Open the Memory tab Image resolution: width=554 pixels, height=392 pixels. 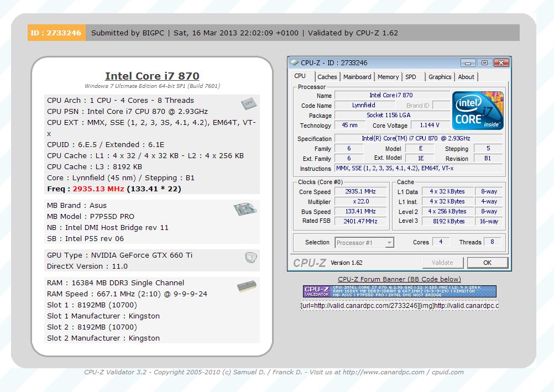point(388,77)
